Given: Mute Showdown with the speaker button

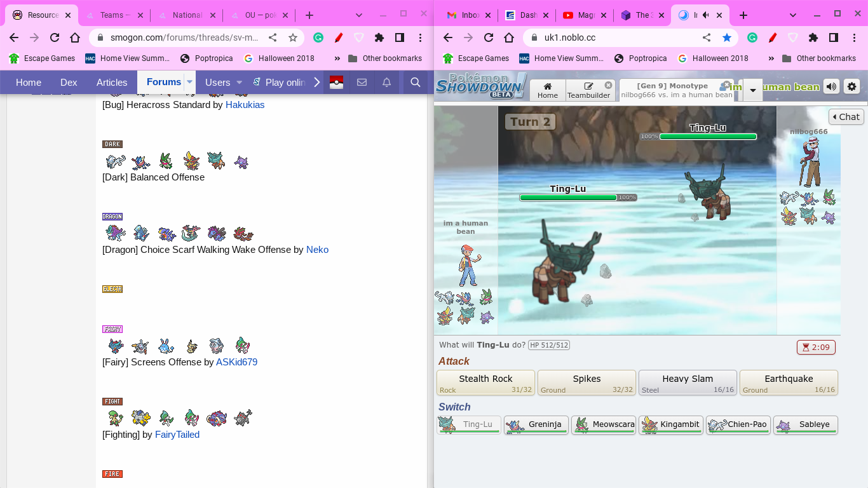Looking at the screenshot, I should click(x=831, y=86).
